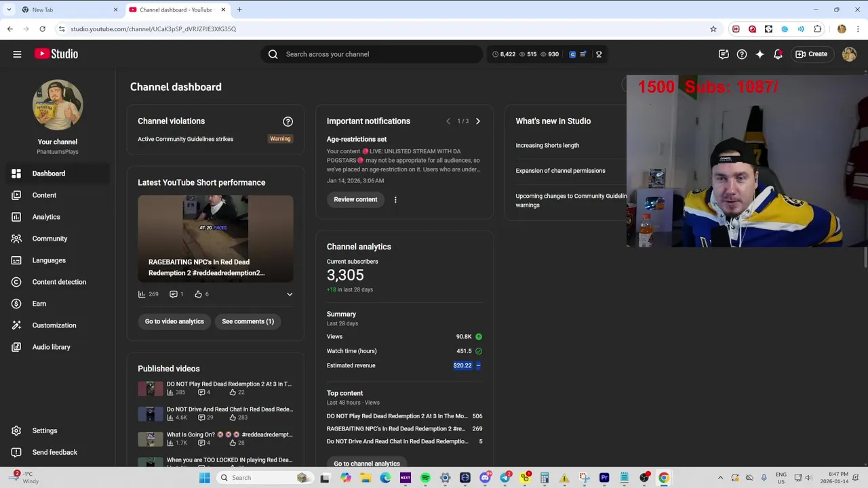Select the Estimated revenue $20.22 value

point(462,365)
